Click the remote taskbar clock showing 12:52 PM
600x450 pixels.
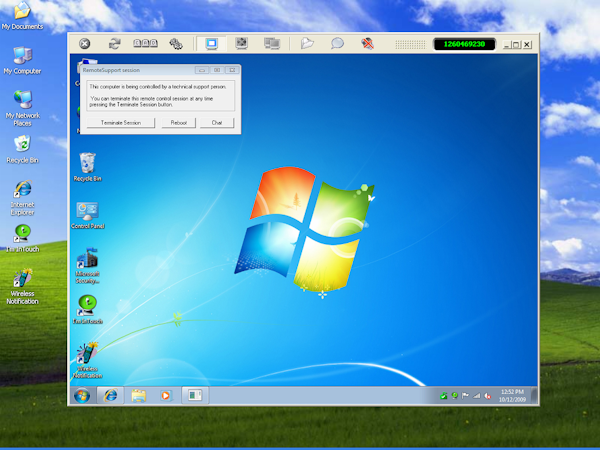pos(512,395)
